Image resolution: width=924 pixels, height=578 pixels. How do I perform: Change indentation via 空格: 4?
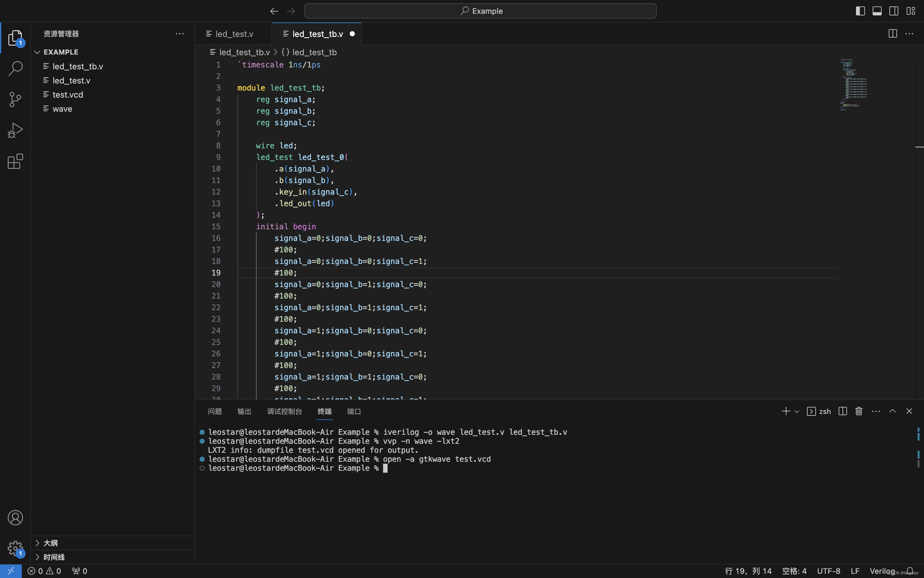[794, 571]
